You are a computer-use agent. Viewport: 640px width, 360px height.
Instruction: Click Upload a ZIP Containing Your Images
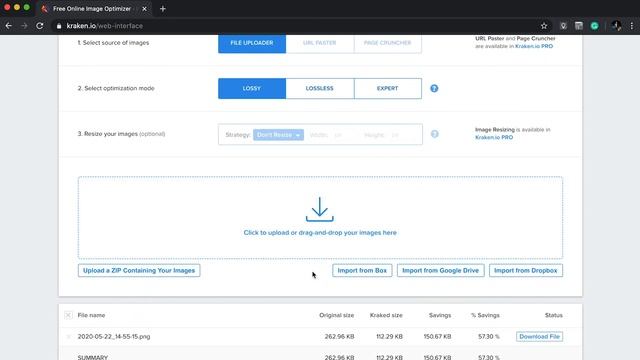pos(139,270)
